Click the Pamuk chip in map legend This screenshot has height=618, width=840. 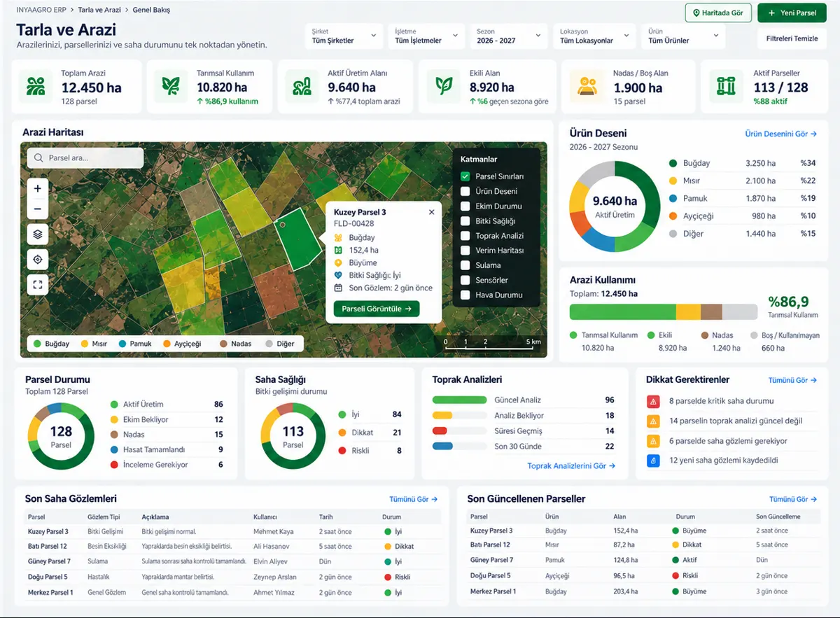[x=136, y=344]
